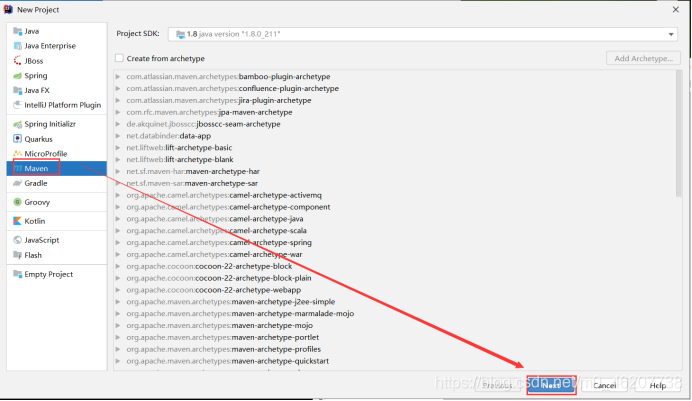Image resolution: width=692 pixels, height=401 pixels.
Task: Select camel-archetype-java row
Action: [x=397, y=219]
